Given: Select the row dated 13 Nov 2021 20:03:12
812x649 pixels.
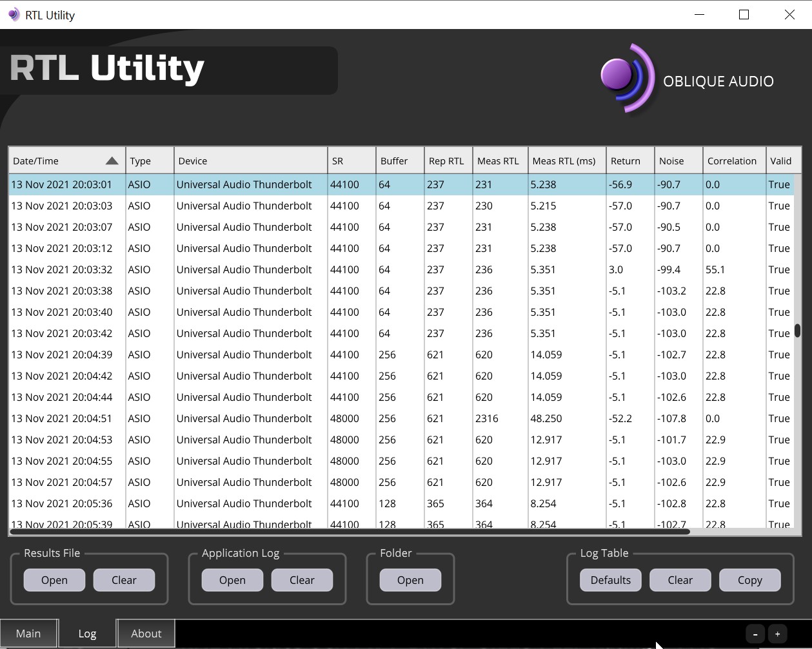Looking at the screenshot, I should click(401, 248).
